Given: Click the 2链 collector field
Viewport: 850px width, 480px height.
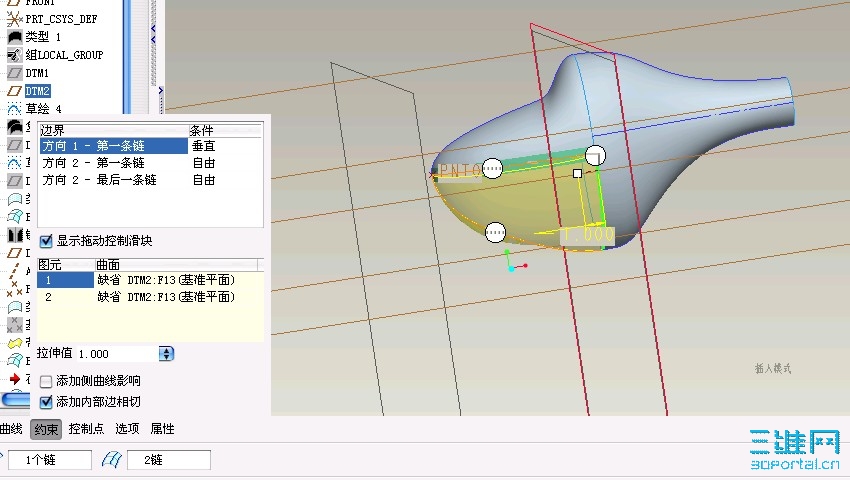Looking at the screenshot, I should (169, 460).
